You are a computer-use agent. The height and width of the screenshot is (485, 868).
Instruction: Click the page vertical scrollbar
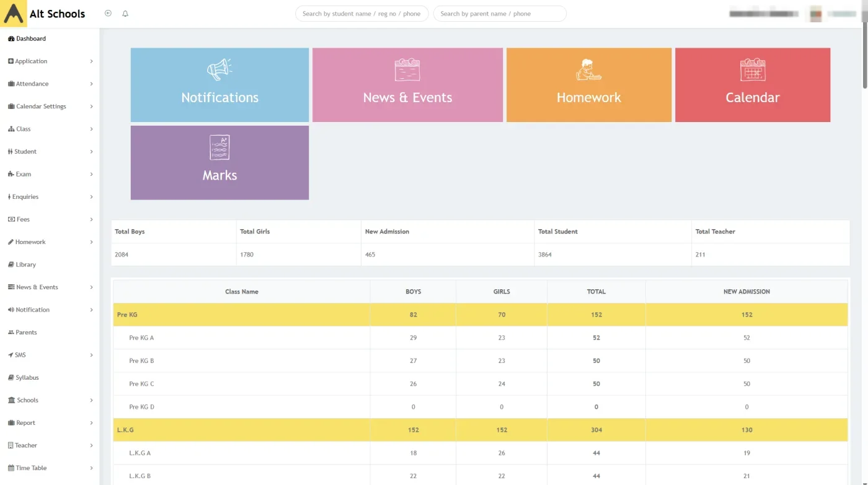(865, 56)
